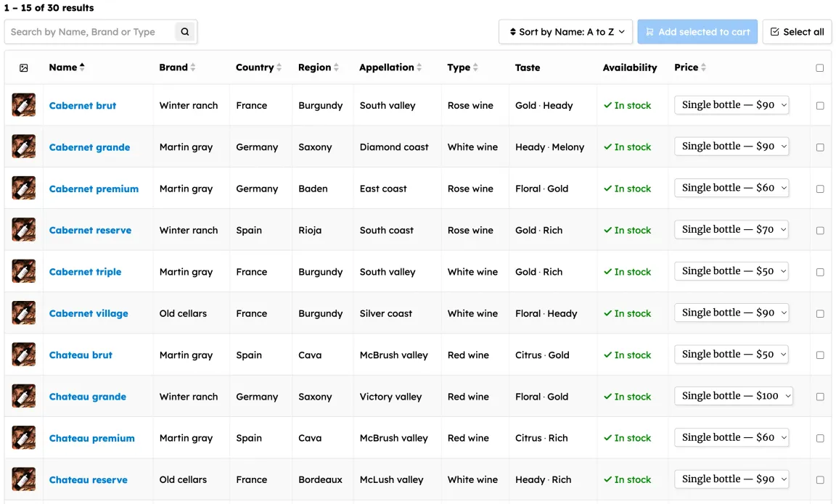Open the Chateau grande $100 price dropdown

click(734, 396)
